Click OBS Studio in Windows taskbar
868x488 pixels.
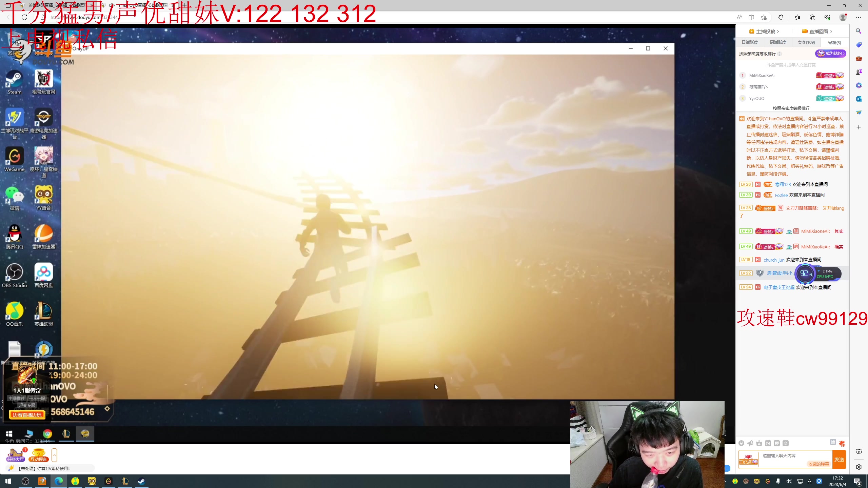tap(25, 481)
